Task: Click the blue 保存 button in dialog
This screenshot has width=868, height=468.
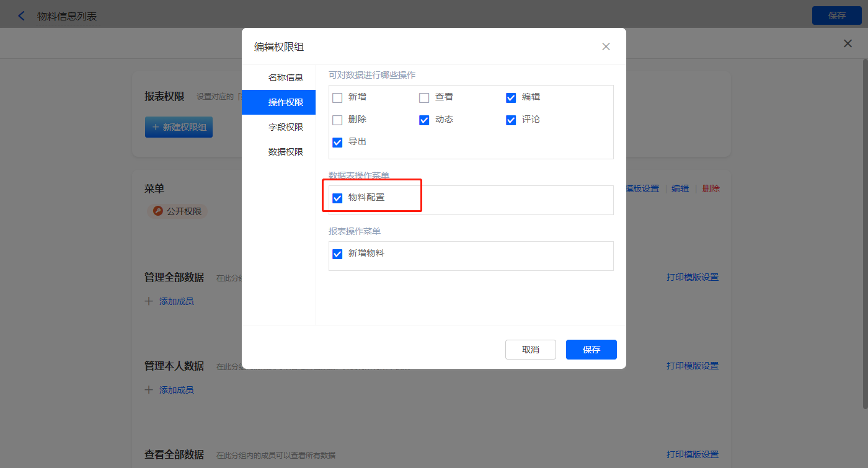Action: (591, 350)
